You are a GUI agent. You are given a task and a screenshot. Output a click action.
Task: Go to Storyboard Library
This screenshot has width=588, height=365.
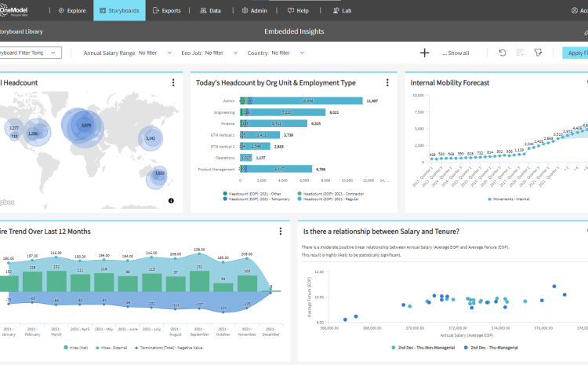21,31
